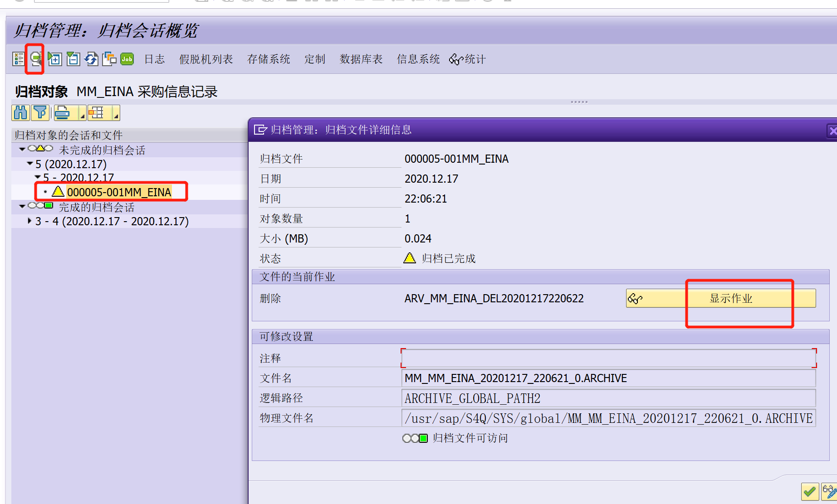
Task: Click the 对象数量 label
Action: coord(281,218)
